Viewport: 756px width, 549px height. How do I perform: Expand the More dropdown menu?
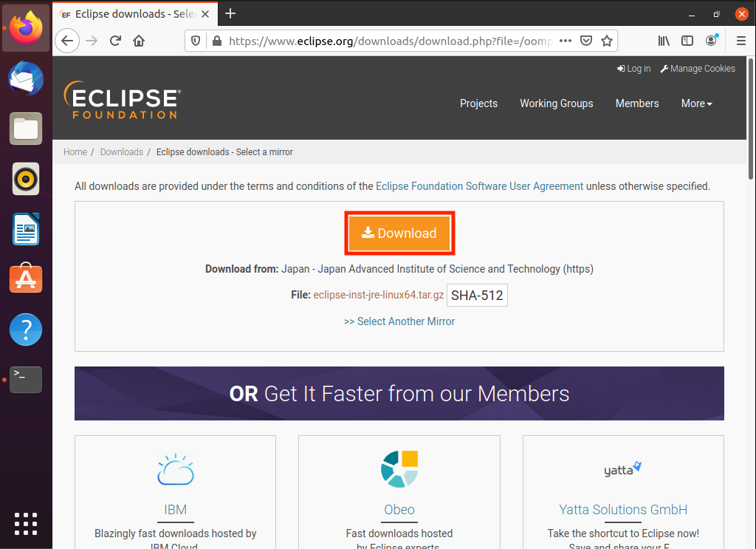pos(696,103)
